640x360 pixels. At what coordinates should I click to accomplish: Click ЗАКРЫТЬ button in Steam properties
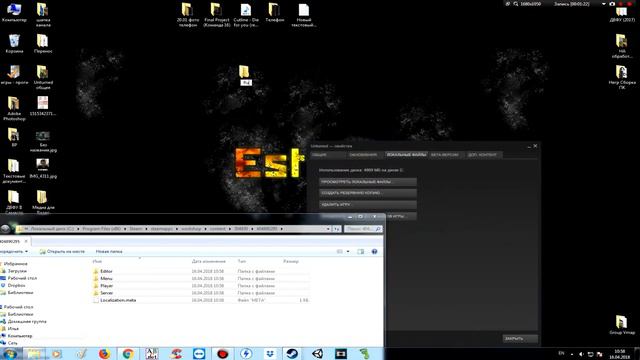tap(520, 338)
